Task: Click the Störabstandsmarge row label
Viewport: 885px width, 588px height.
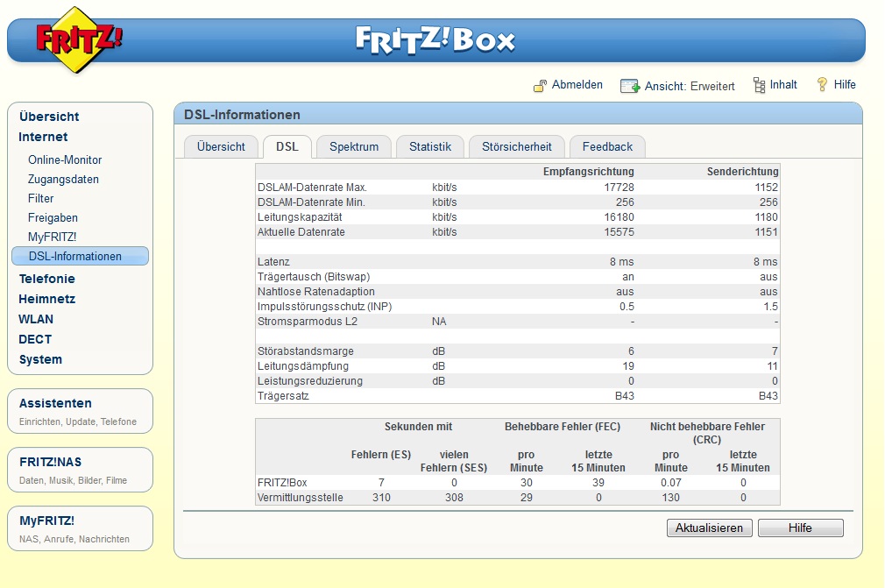Action: click(305, 351)
